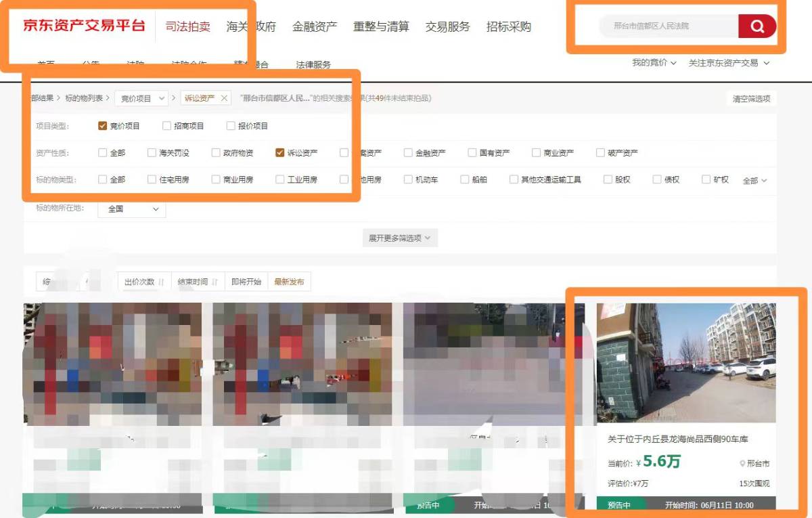Screen dimensions: 812x518
Task: Check the 政府物资 checkbox
Action: click(x=217, y=153)
